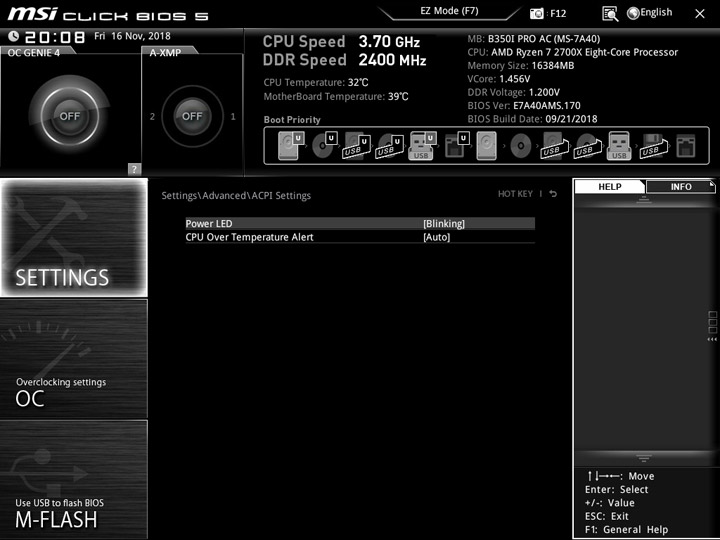Click the date Fri 16 Nov, 2018
Screen dimensions: 720x540
click(x=132, y=36)
